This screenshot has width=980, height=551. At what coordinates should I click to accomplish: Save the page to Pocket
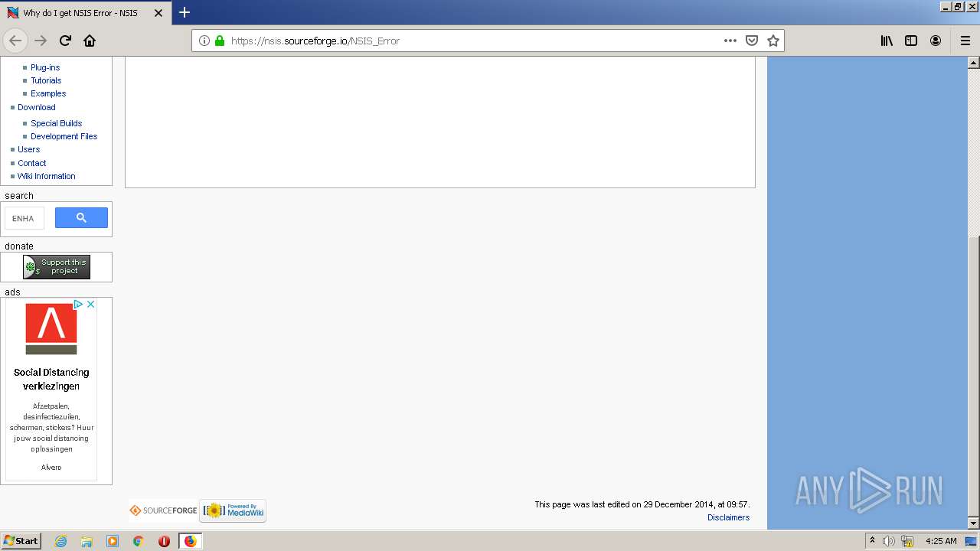pos(752,41)
